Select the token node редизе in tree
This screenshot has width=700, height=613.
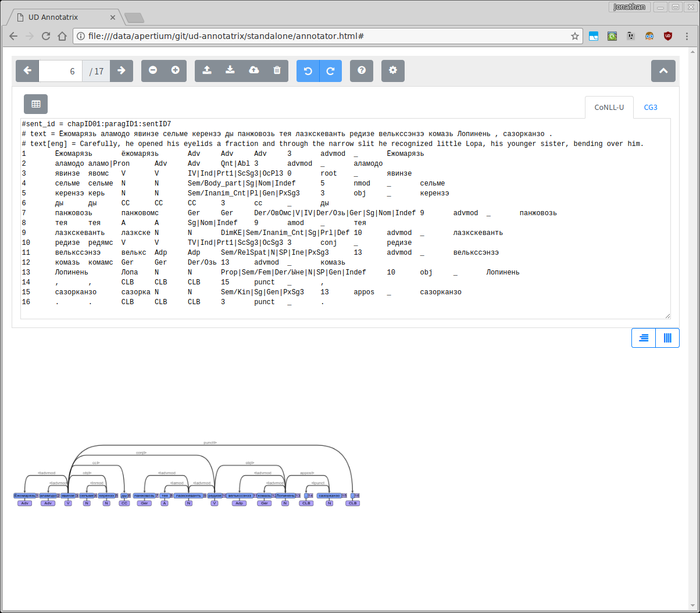point(215,496)
